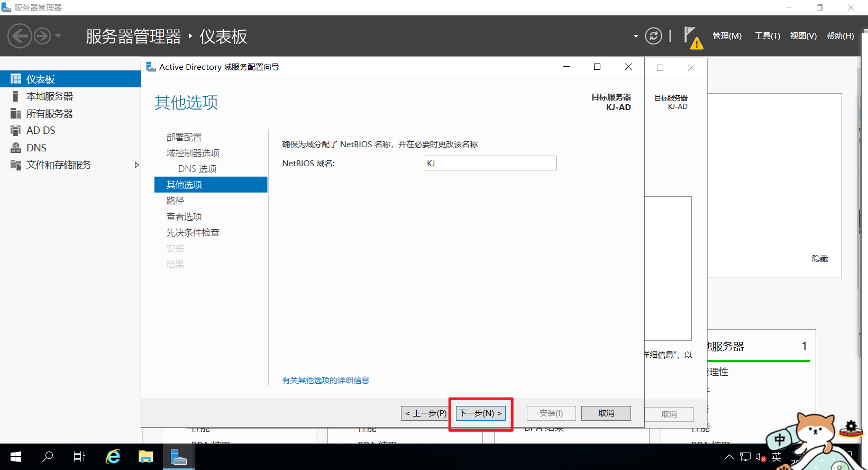Viewport: 868px width, 470px height.
Task: Open the dropdown arrow left of refresh
Action: click(x=636, y=37)
